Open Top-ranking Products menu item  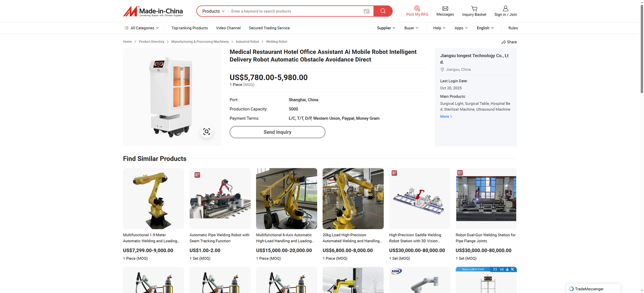(190, 28)
